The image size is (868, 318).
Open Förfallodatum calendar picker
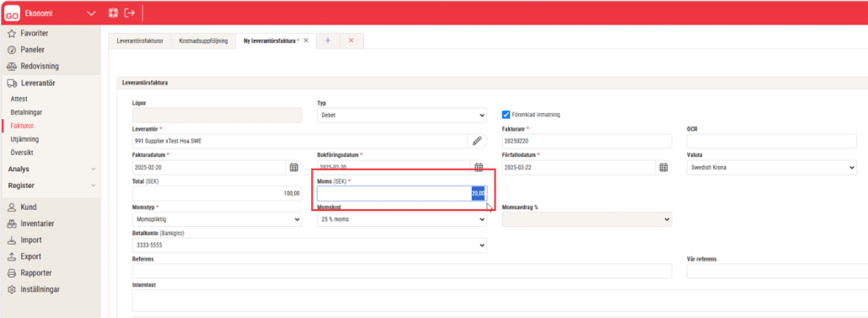664,167
